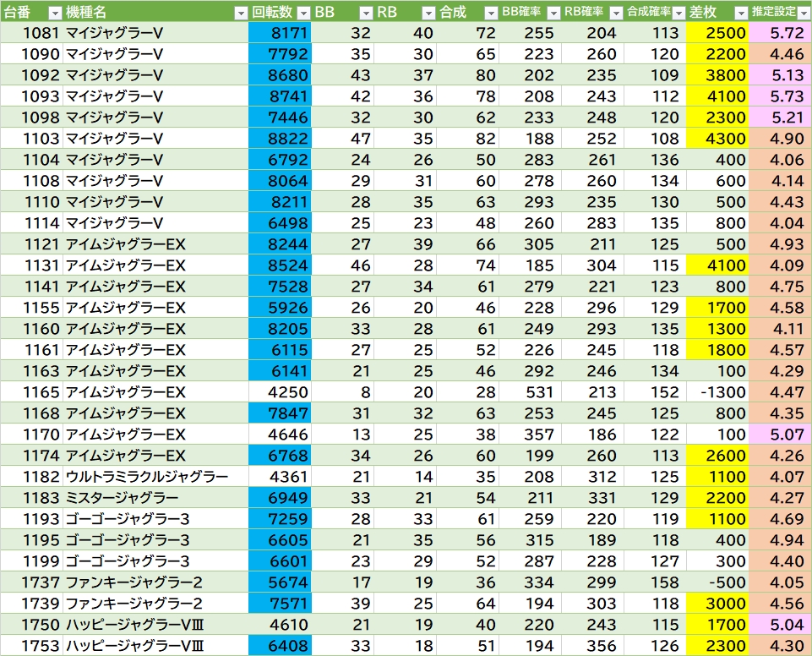This screenshot has width=812, height=656.
Task: Select RB確率 cell 356
Action: point(593,646)
